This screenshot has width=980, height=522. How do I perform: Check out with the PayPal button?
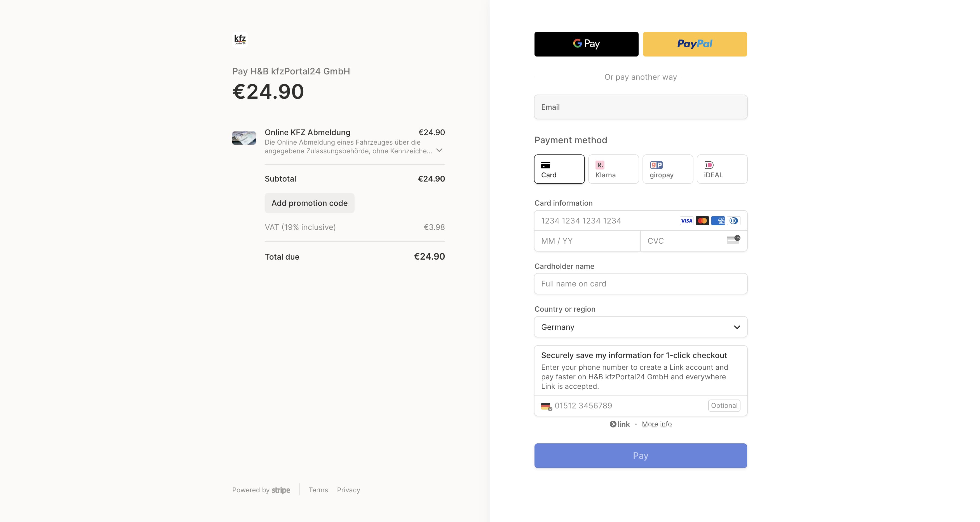click(x=695, y=44)
